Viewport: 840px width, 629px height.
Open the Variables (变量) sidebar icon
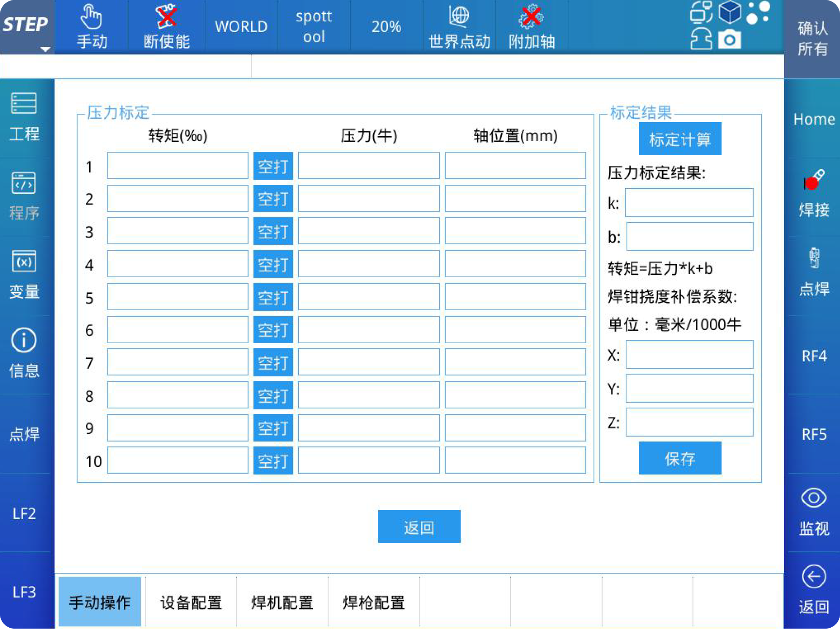pos(24,261)
